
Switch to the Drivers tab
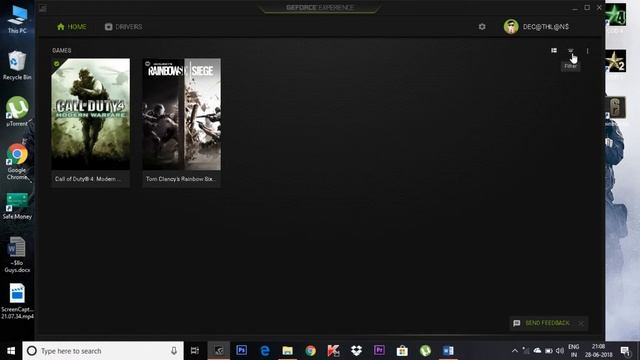click(x=123, y=27)
